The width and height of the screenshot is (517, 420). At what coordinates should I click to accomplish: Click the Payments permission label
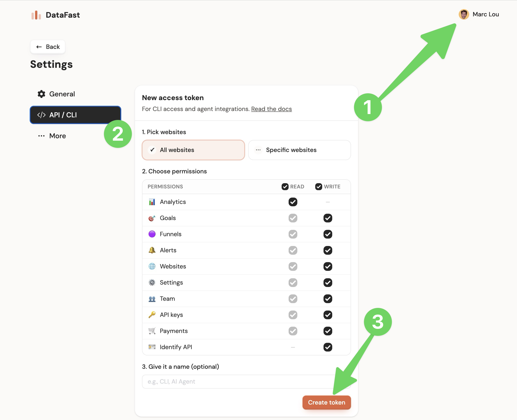[174, 331]
